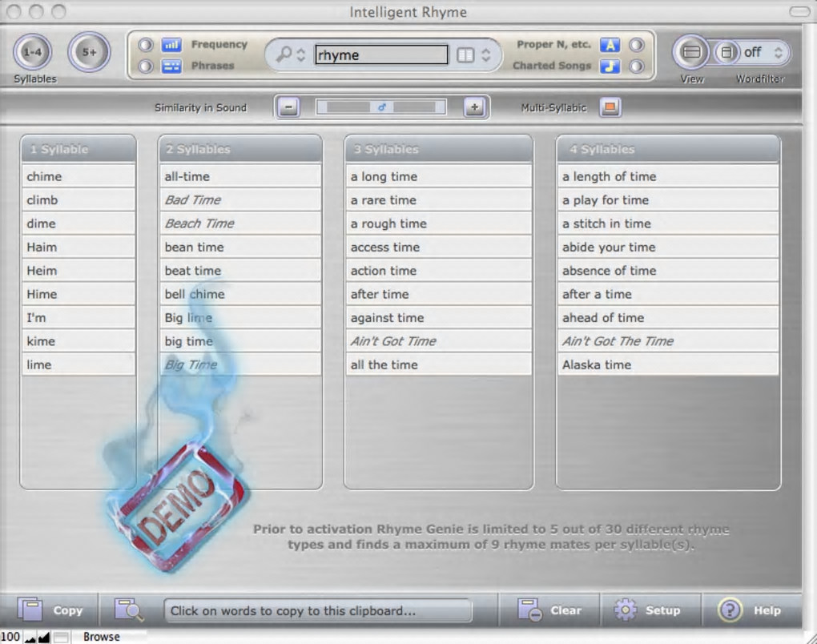
Task: Click the Clear button
Action: (x=549, y=610)
